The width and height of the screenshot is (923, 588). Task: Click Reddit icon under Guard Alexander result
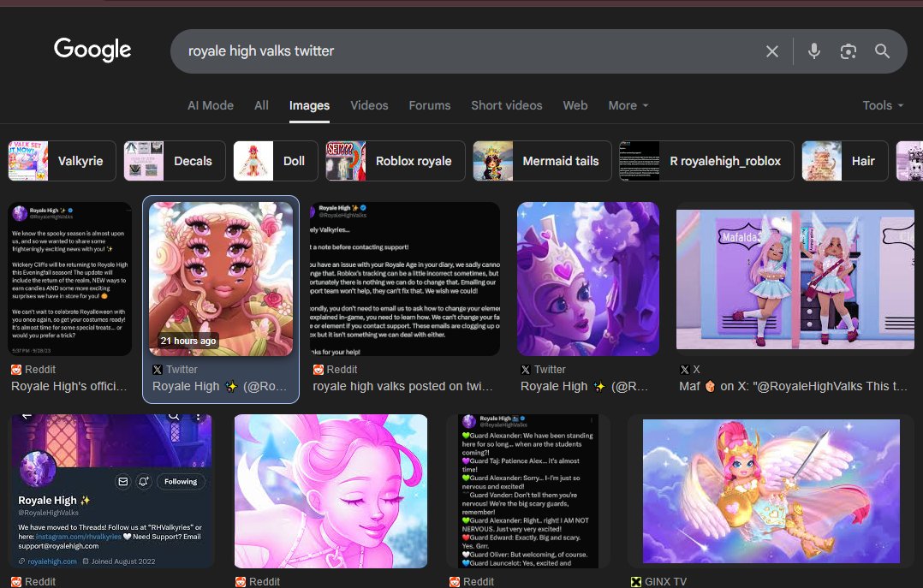(455, 581)
